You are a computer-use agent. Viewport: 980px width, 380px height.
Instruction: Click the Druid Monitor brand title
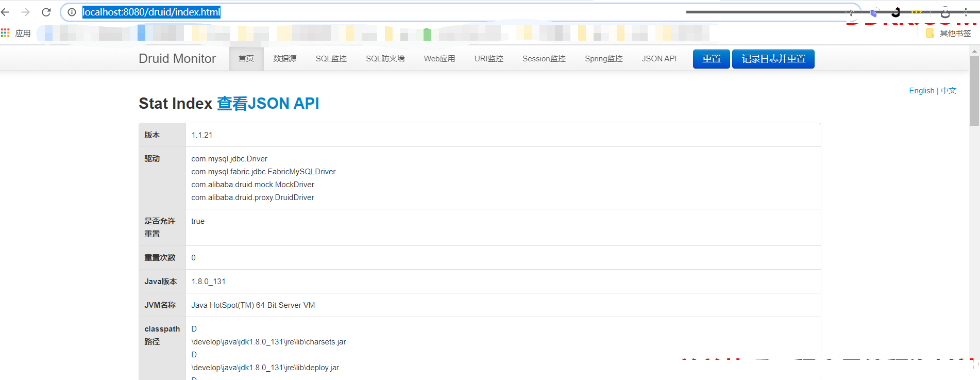click(x=177, y=58)
